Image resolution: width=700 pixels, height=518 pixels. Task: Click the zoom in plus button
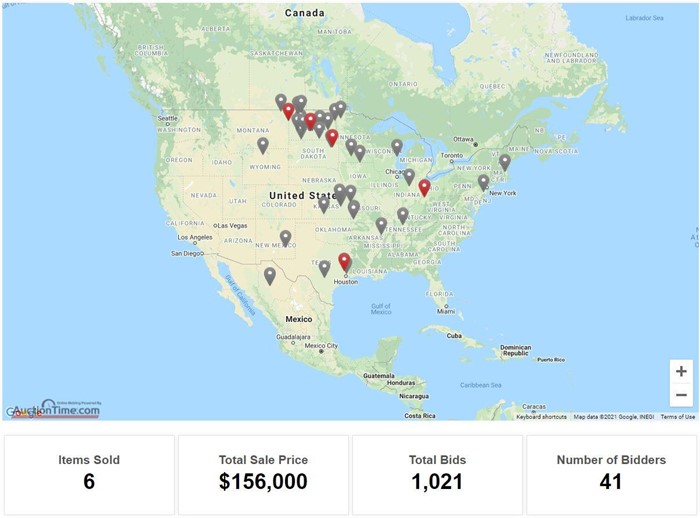click(681, 371)
